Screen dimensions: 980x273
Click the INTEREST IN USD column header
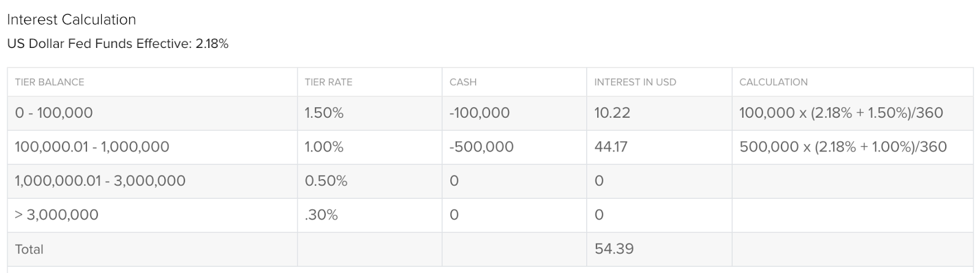[x=635, y=82]
